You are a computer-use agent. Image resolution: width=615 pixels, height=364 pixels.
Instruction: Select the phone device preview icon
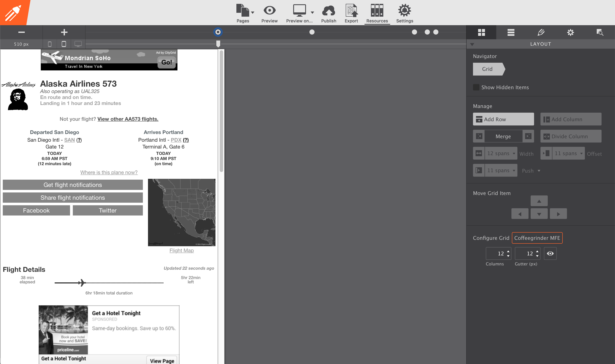(50, 44)
